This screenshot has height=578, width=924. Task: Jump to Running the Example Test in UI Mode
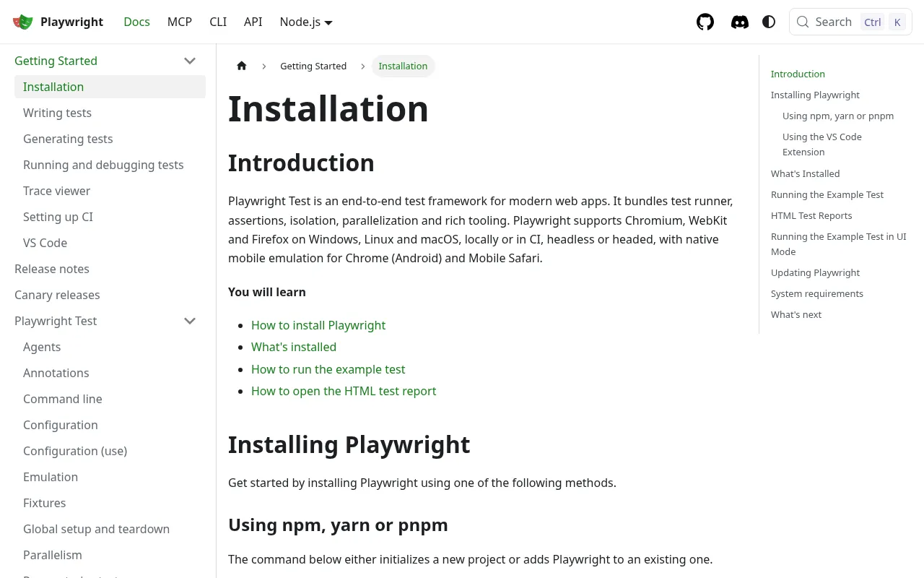pos(838,244)
